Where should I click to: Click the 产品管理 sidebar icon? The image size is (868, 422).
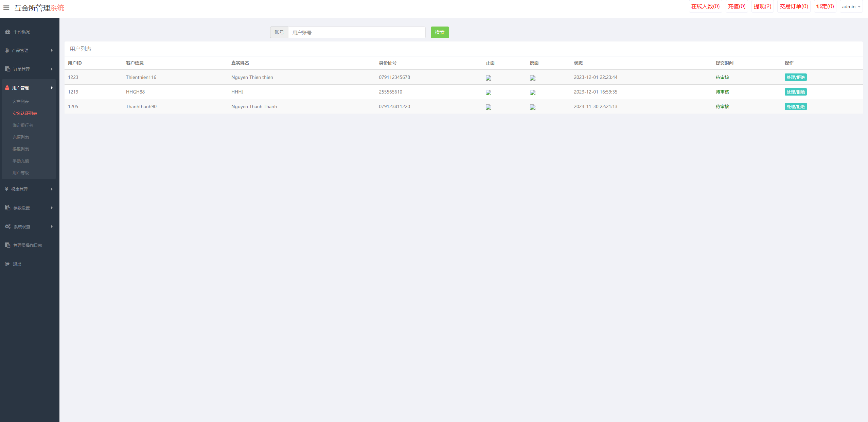point(7,50)
